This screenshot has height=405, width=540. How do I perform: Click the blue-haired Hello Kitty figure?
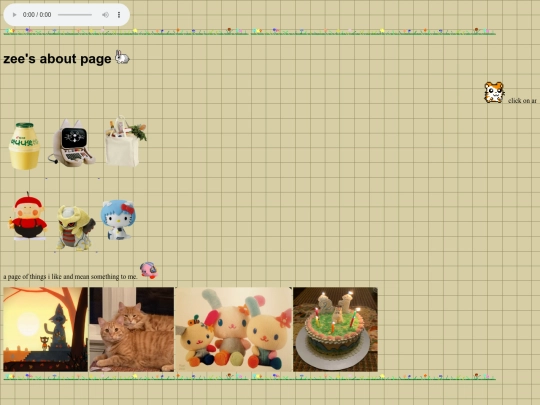[x=118, y=220]
